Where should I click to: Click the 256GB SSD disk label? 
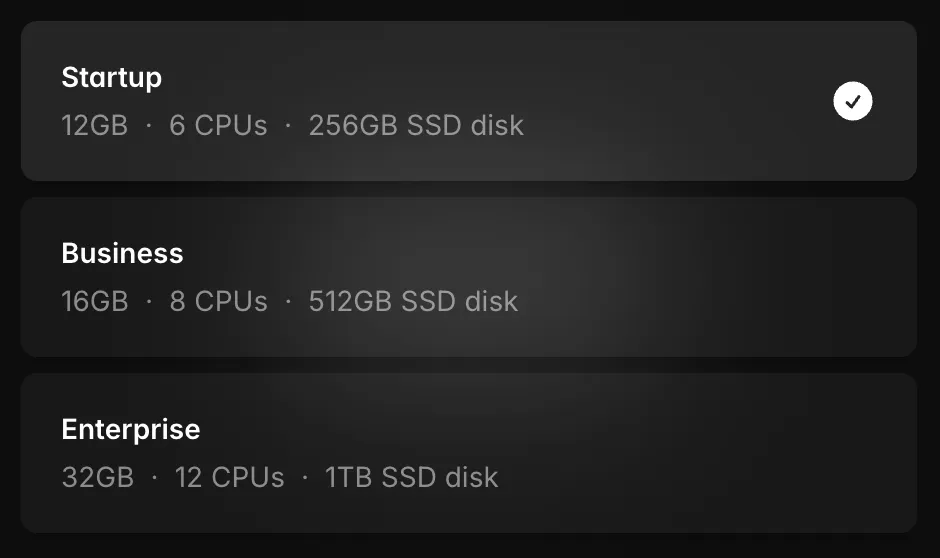point(416,126)
